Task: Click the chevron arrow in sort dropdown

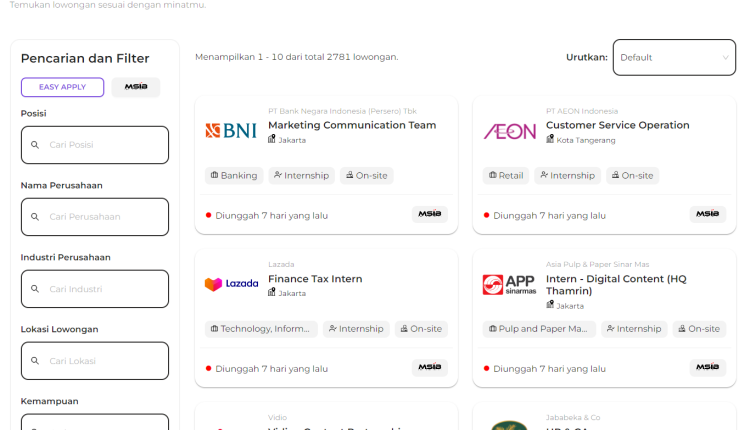Action: [725, 57]
